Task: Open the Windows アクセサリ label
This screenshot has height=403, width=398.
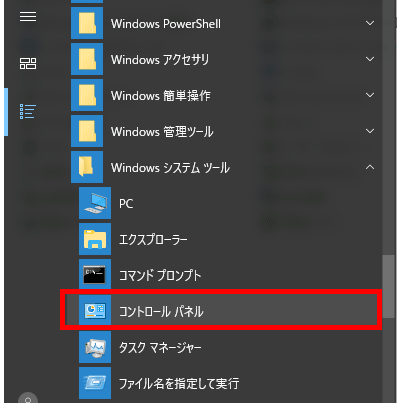Action: pos(160,60)
